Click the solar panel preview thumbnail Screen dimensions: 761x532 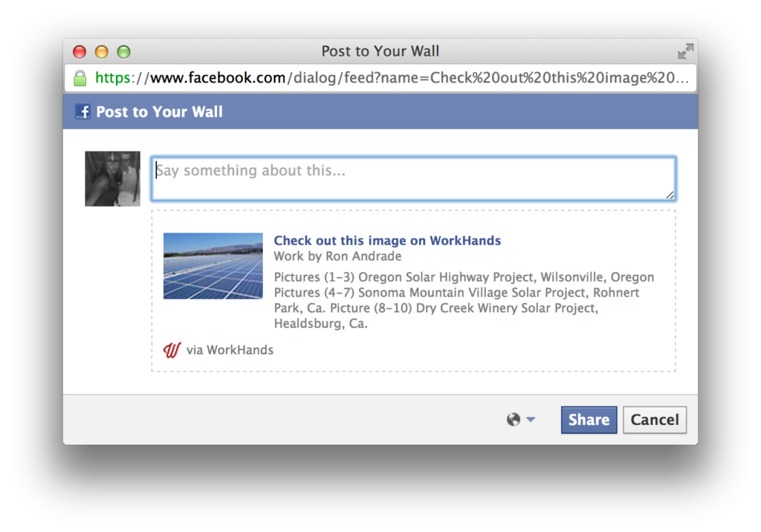click(213, 266)
